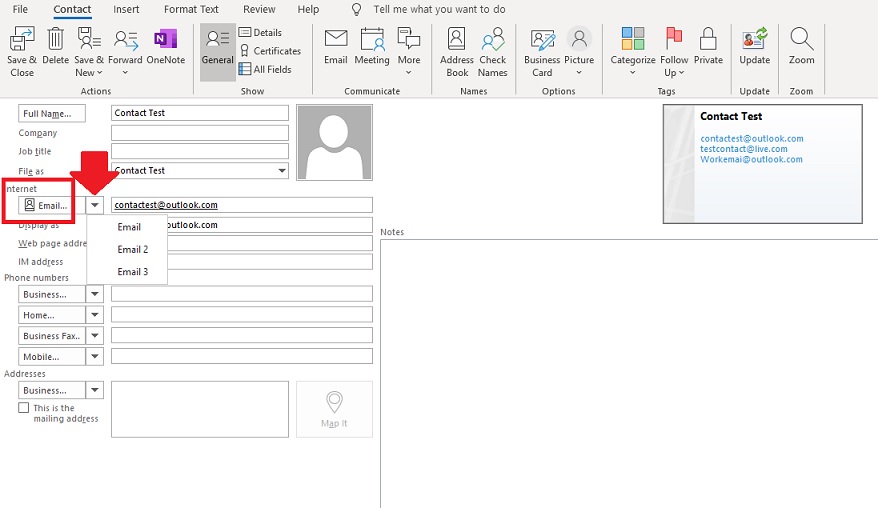The width and height of the screenshot is (878, 508).
Task: Click contactest@outlook.com on business card
Action: (751, 138)
